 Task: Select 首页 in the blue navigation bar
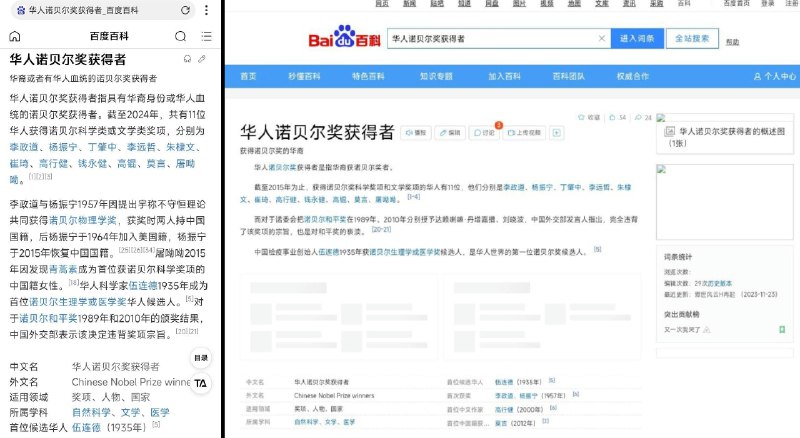pyautogui.click(x=248, y=77)
